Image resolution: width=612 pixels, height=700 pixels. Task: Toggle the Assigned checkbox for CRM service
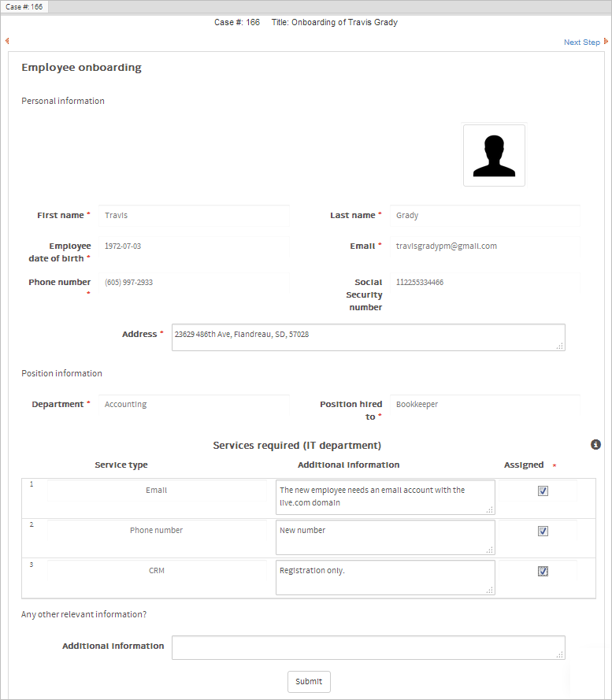click(x=543, y=571)
